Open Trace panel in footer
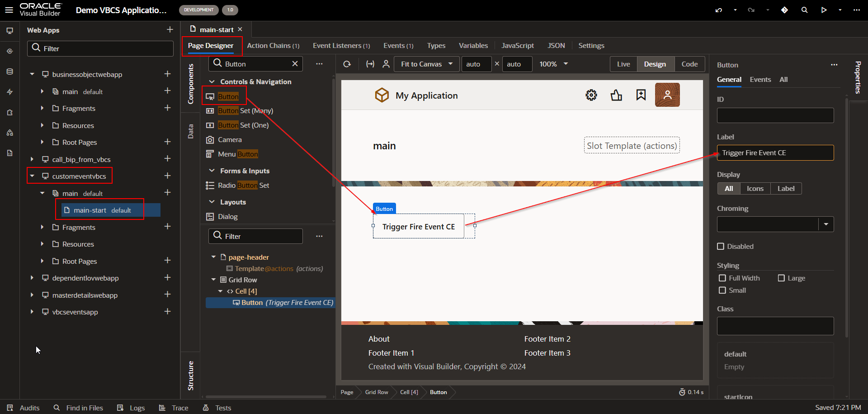Image resolution: width=868 pixels, height=414 pixels. click(174, 408)
